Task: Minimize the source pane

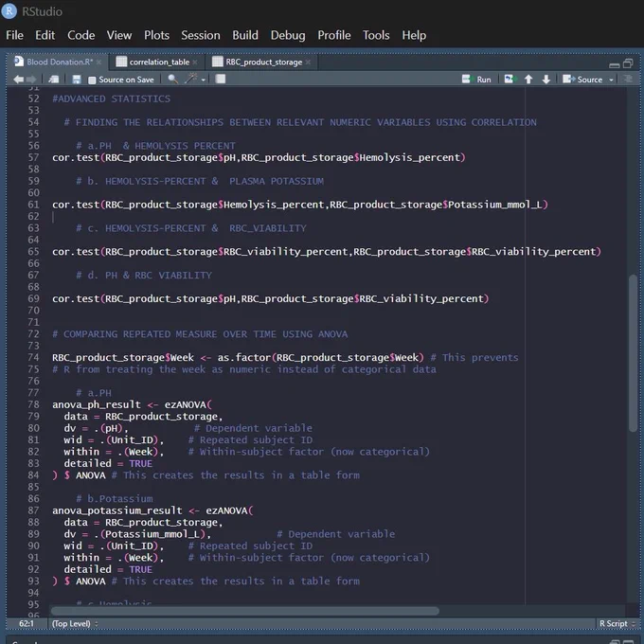Action: coord(615,64)
